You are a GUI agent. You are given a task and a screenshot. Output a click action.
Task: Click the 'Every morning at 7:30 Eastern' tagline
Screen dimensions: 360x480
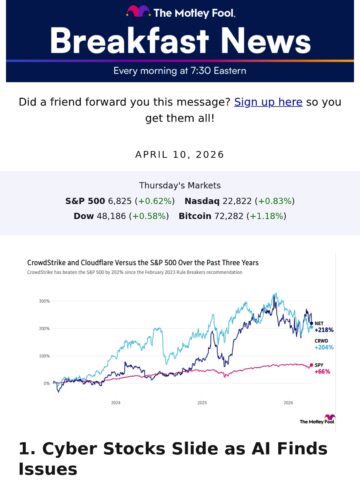tap(180, 71)
